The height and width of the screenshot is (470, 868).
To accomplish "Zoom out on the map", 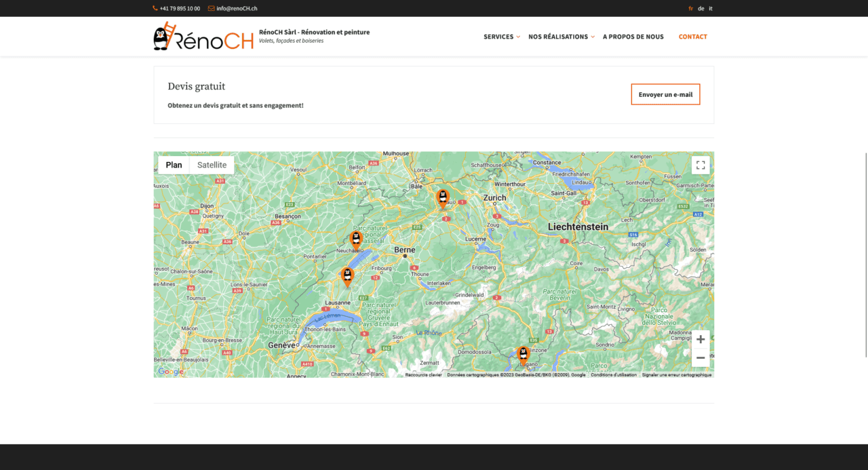I will [701, 358].
